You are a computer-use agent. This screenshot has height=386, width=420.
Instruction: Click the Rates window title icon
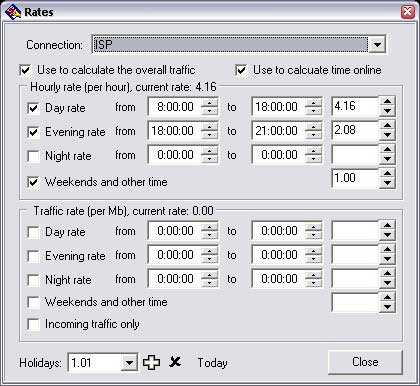click(x=13, y=12)
